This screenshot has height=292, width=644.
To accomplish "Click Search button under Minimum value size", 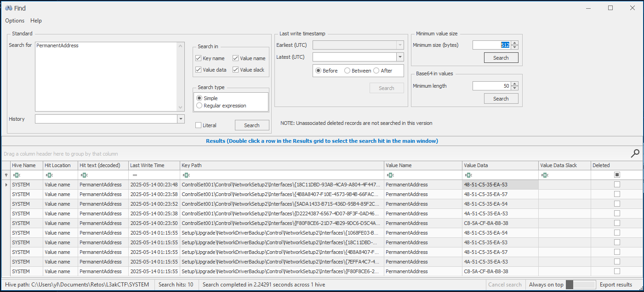I will click(501, 58).
